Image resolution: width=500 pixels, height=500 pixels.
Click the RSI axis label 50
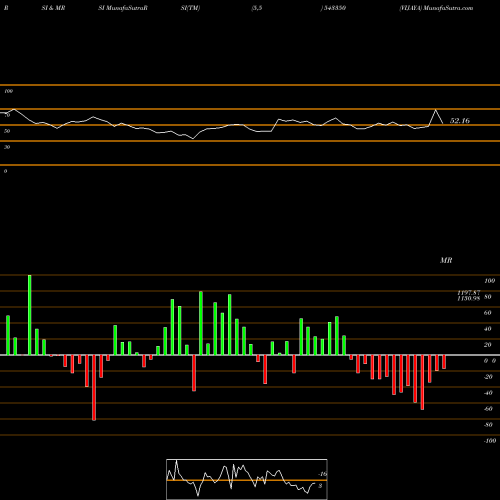tap(7, 131)
